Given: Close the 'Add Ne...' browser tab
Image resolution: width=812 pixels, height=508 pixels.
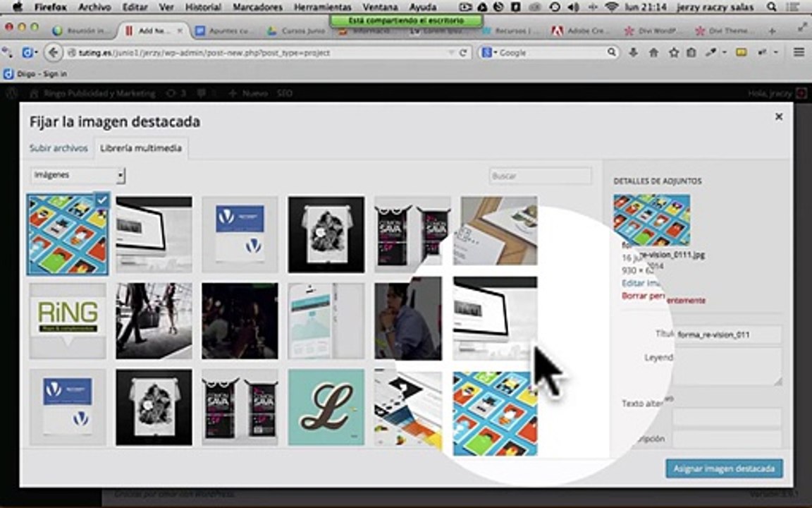Looking at the screenshot, I should 180,30.
